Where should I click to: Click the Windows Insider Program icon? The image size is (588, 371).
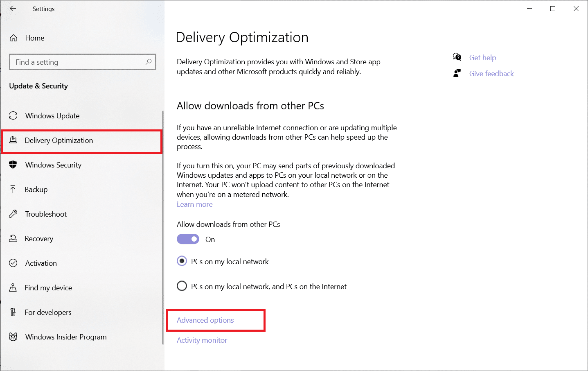tap(13, 337)
